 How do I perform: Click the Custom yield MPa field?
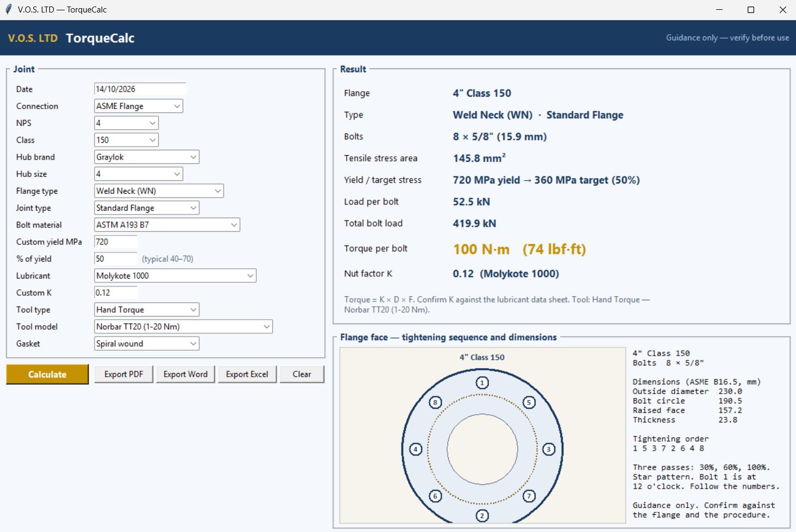[116, 242]
